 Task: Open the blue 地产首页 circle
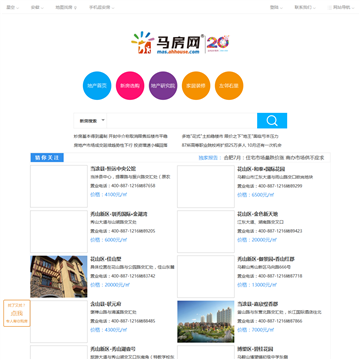coord(97,86)
